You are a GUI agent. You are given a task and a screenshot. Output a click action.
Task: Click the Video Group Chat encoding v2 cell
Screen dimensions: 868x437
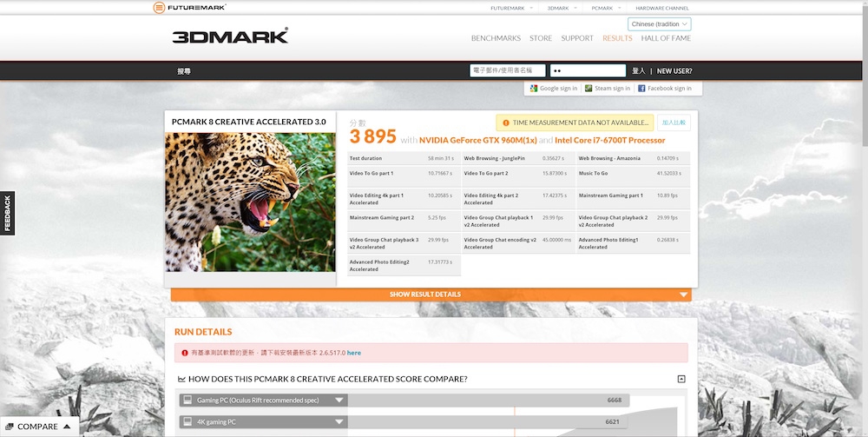[518, 243]
